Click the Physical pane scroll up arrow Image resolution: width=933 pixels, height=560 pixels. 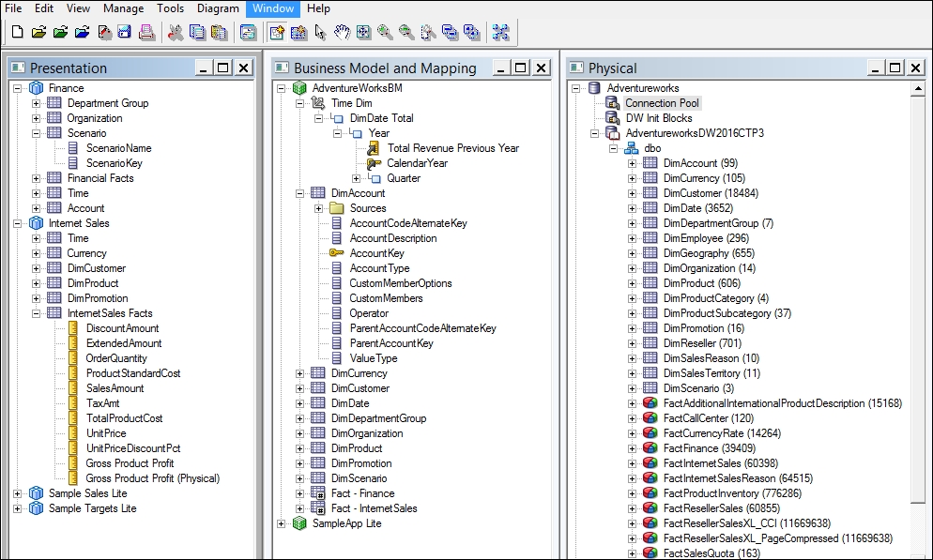[x=918, y=88]
